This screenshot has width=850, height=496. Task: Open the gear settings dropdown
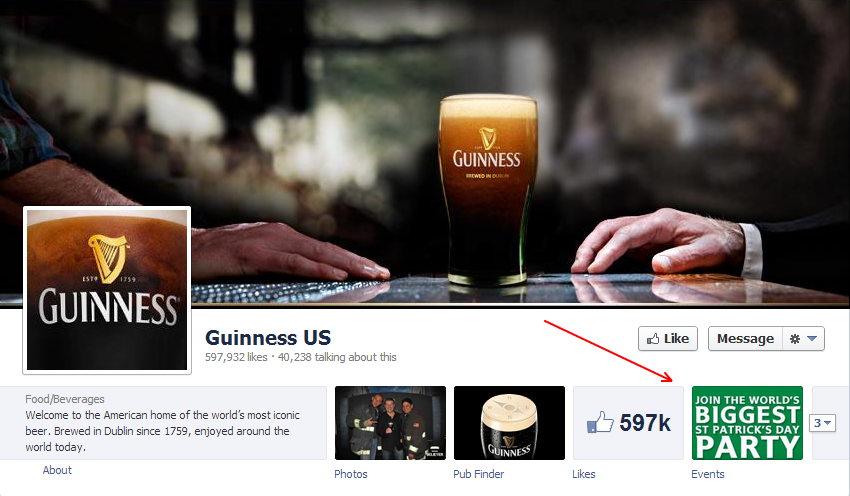(x=803, y=339)
